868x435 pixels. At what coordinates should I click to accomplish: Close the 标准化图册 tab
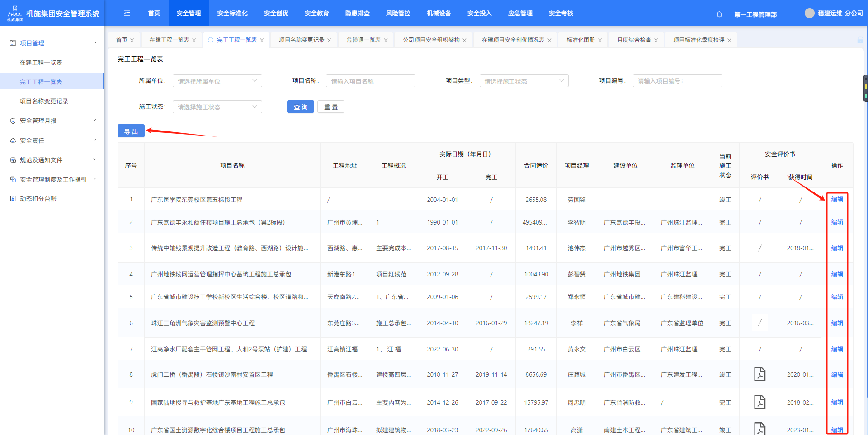[x=600, y=40]
